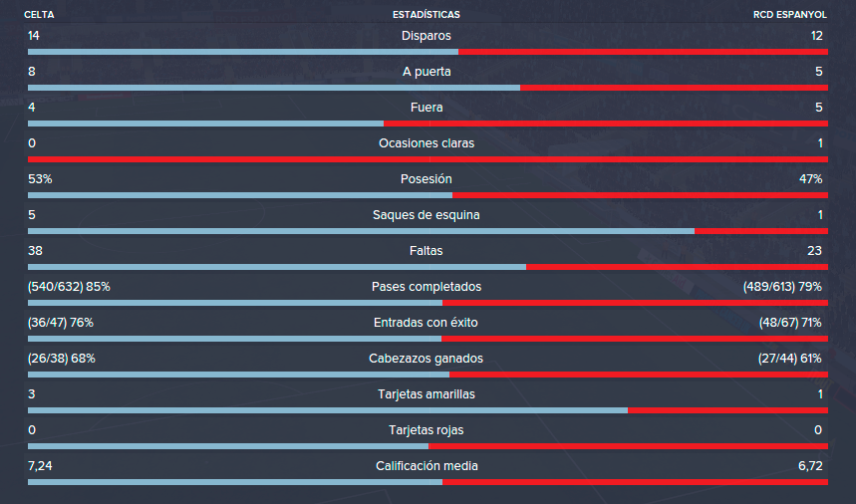Click the red A puerta bar segment
Viewport: 856px width, 504px height.
point(675,88)
